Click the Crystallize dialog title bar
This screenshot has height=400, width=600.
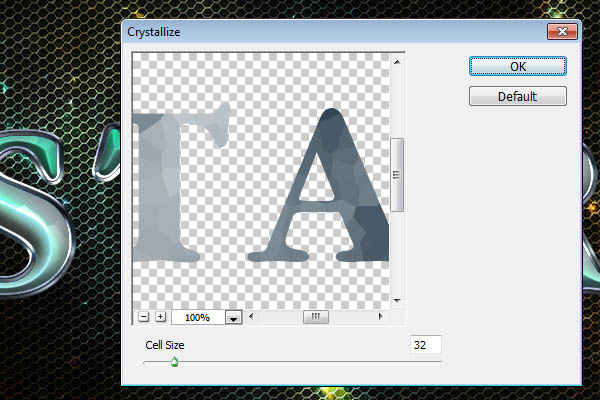300,31
